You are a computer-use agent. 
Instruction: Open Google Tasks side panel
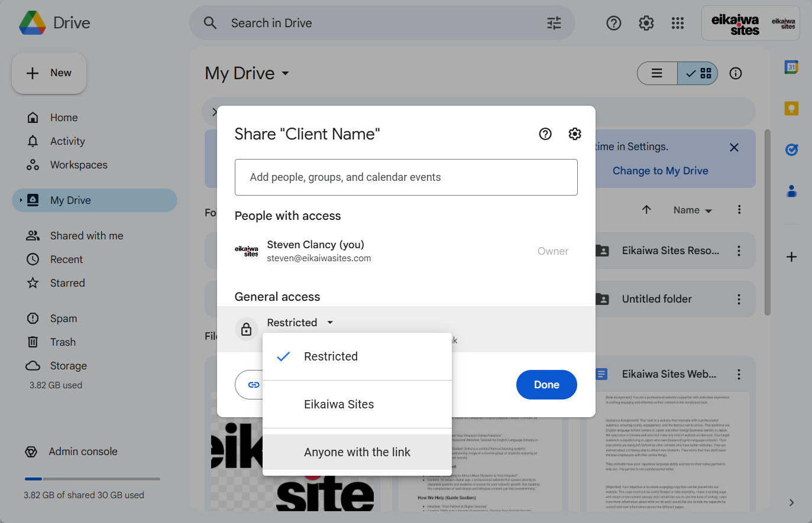(791, 150)
